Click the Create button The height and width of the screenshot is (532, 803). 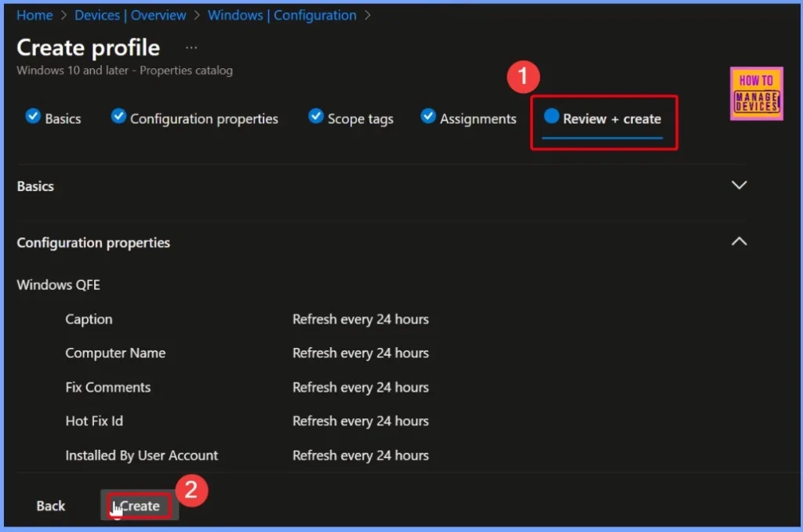(x=140, y=506)
